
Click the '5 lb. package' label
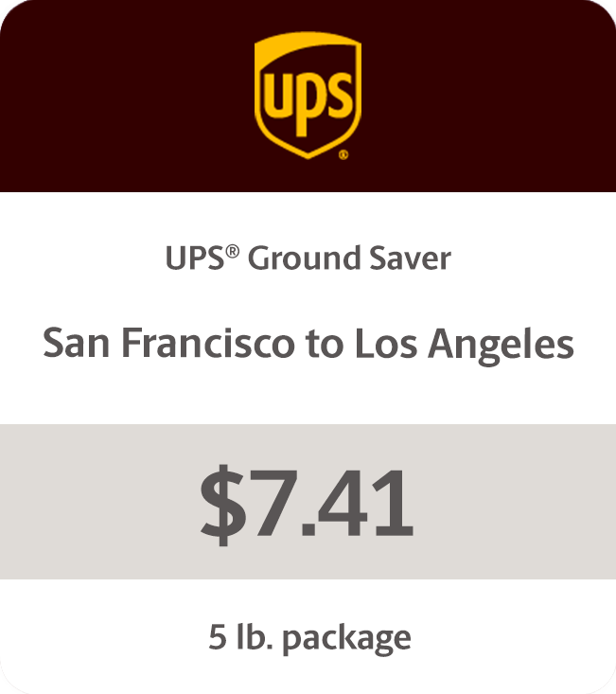[309, 637]
